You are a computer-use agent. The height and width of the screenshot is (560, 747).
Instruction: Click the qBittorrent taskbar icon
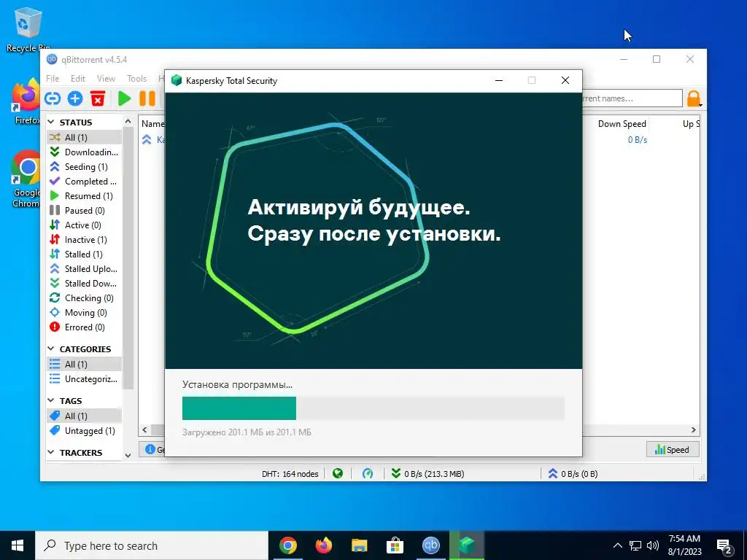click(x=430, y=545)
